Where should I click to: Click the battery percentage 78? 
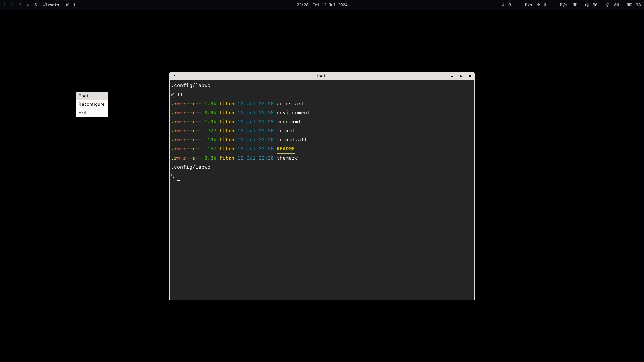tap(638, 5)
